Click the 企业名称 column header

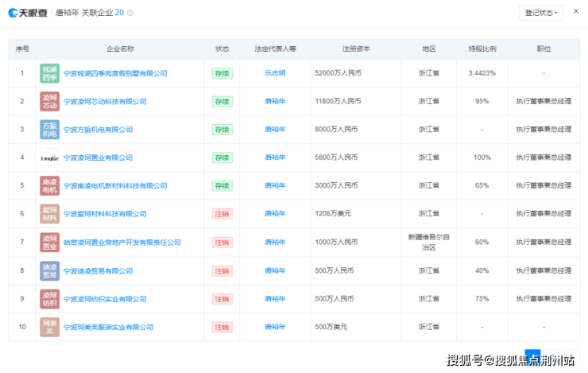120,49
